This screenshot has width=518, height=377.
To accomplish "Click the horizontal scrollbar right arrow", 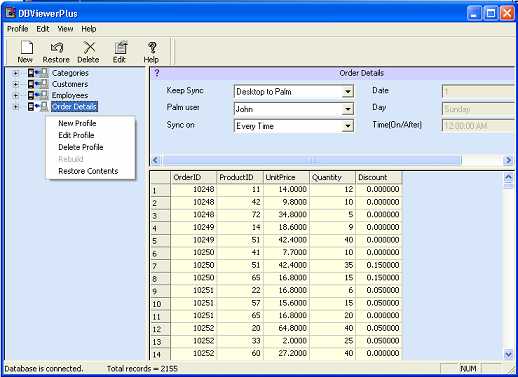I will pyautogui.click(x=508, y=161).
